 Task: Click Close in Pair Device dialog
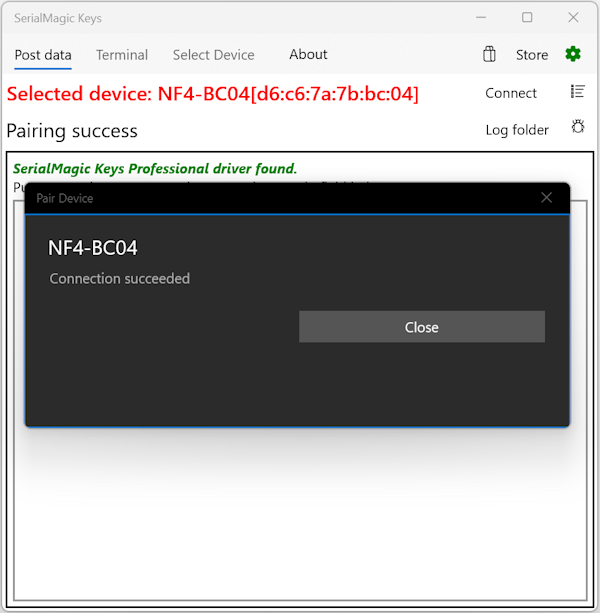click(x=422, y=327)
